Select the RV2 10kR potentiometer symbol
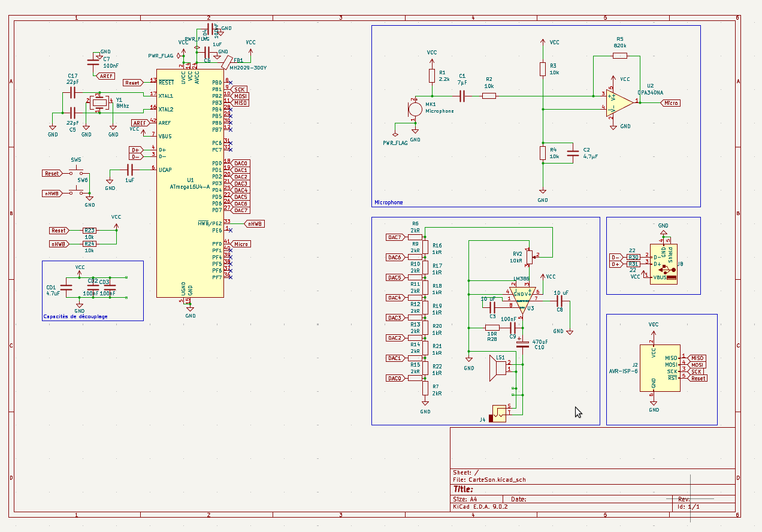The width and height of the screenshot is (762, 532). 528,256
